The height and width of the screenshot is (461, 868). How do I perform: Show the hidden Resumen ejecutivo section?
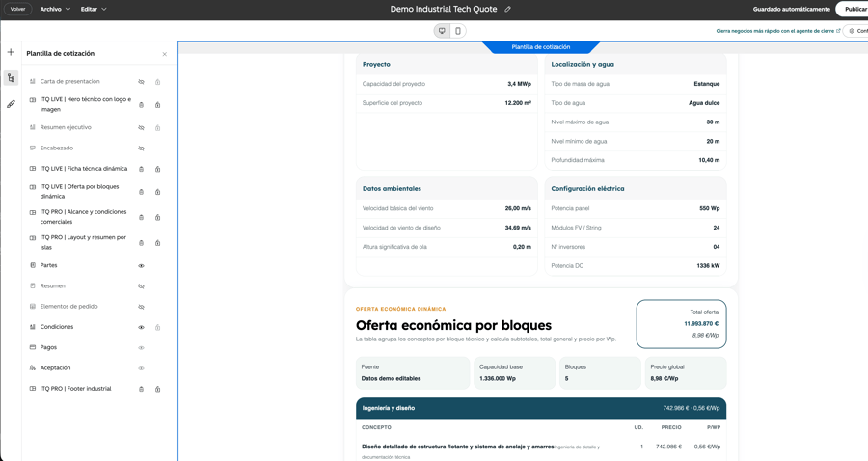point(141,128)
